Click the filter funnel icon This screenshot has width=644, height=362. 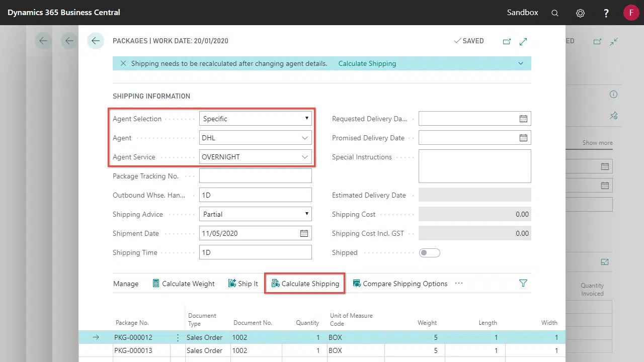click(x=523, y=284)
